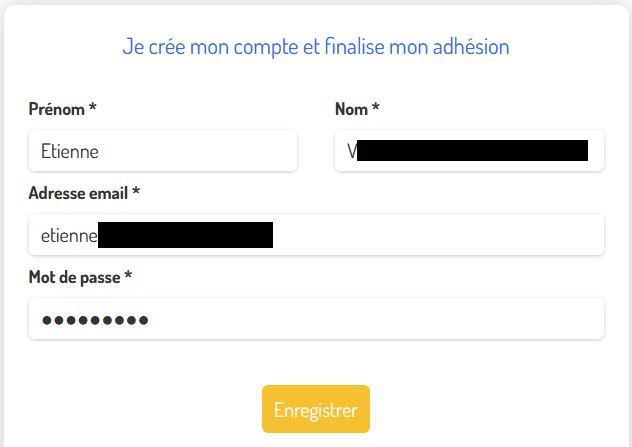Click the masked password dots
This screenshot has height=447, width=632.
[95, 320]
